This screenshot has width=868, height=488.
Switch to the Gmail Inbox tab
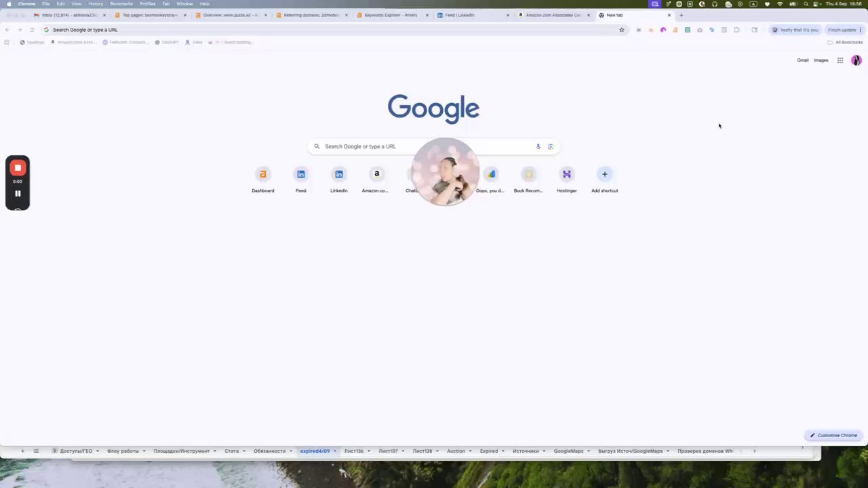(70, 15)
